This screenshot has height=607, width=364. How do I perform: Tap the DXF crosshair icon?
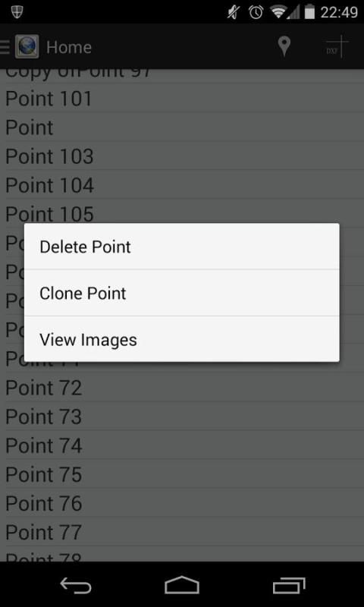coord(337,47)
